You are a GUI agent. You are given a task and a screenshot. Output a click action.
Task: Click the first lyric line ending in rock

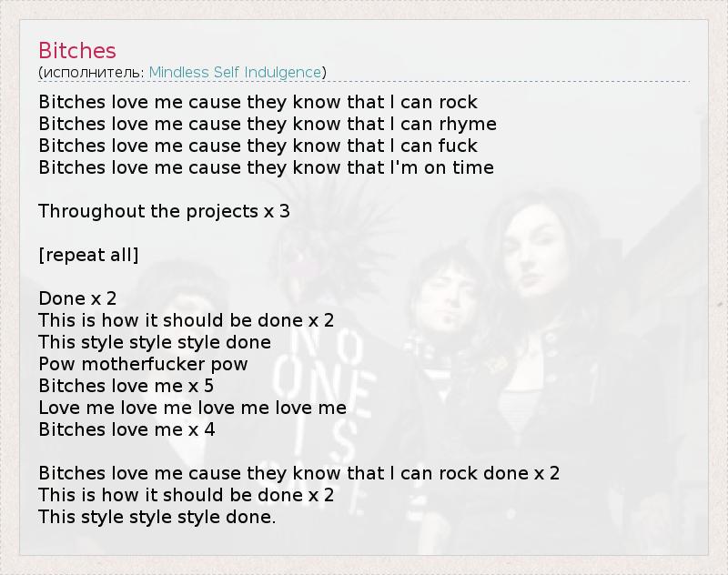(x=258, y=102)
